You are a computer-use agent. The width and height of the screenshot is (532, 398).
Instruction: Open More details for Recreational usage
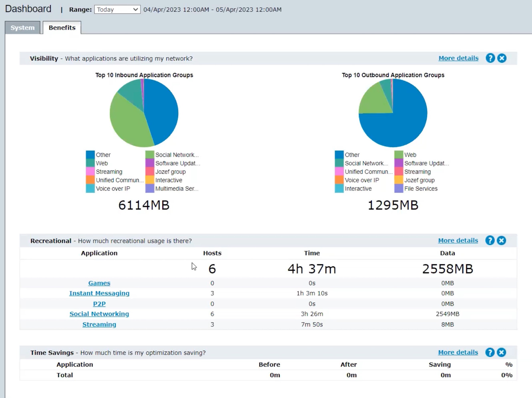[x=458, y=240]
